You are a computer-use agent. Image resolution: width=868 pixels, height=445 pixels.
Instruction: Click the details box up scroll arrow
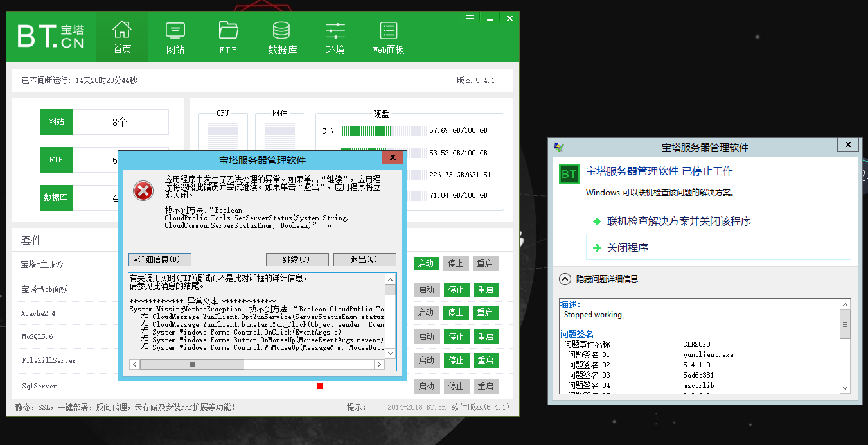(390, 279)
